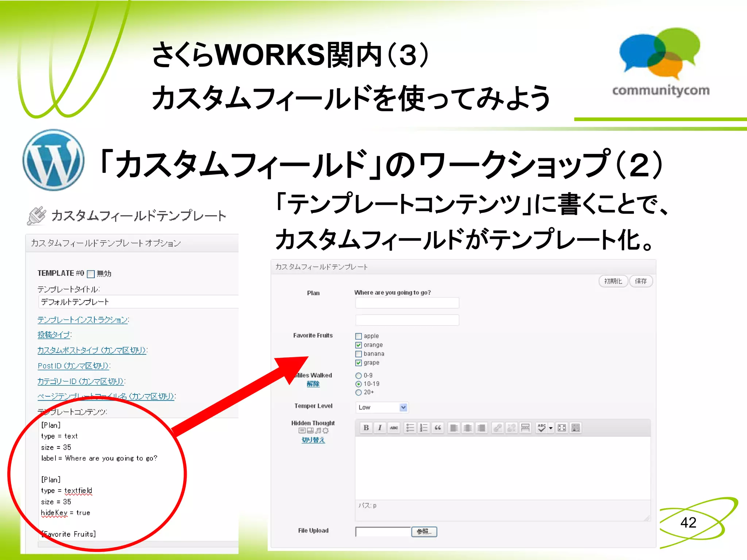Check the banana checkbox
The image size is (747, 560).
pos(359,354)
